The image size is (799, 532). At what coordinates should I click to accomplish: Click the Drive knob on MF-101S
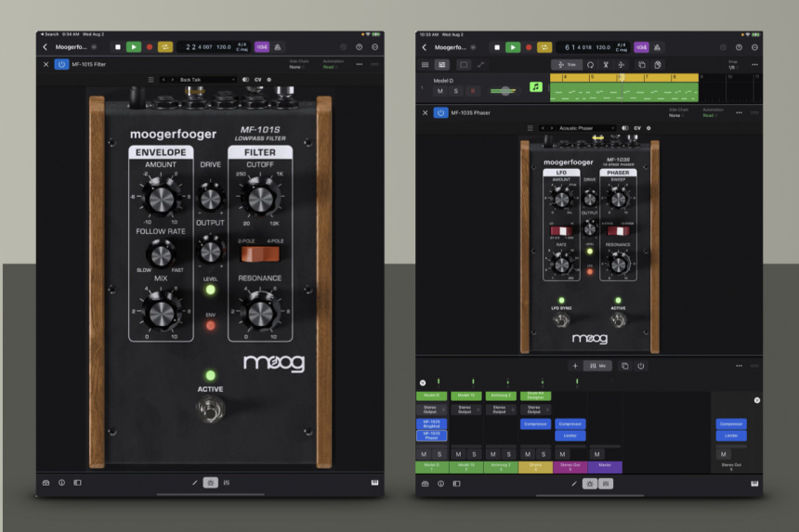pos(211,199)
